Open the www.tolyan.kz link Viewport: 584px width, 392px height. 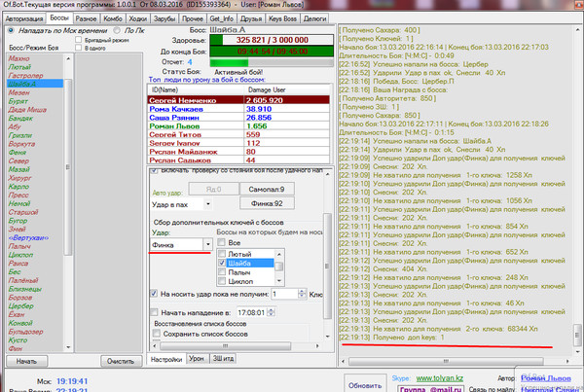click(x=440, y=378)
